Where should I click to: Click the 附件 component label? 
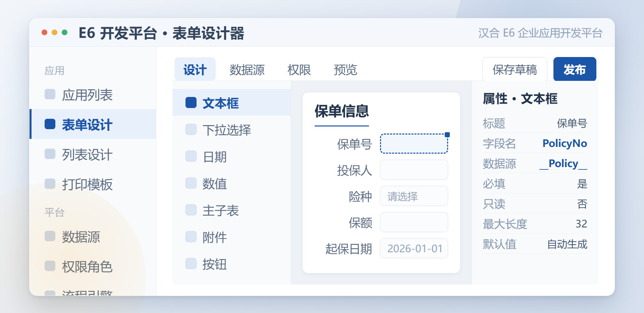[x=214, y=237]
